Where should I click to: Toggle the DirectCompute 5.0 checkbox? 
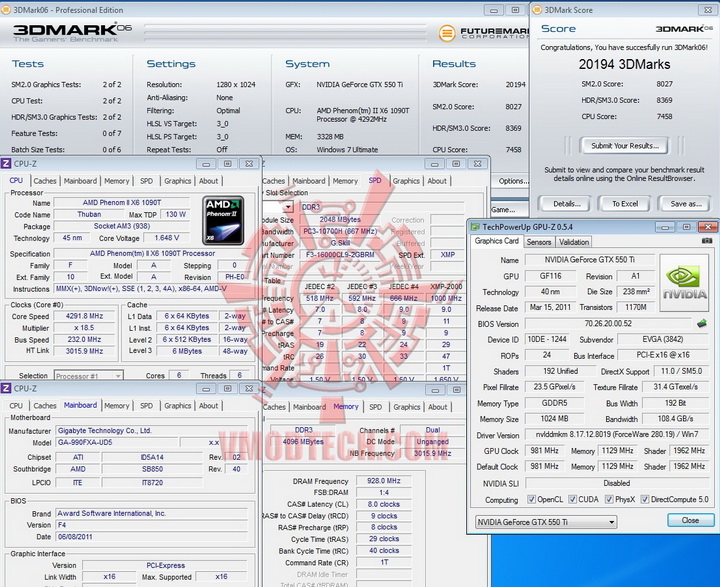[x=645, y=499]
